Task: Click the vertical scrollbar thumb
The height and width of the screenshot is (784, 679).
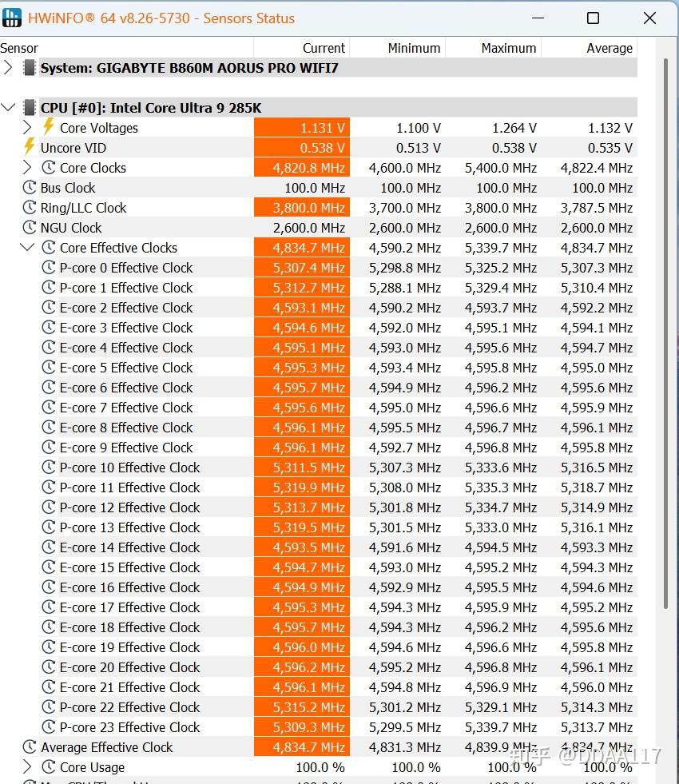Action: (665, 333)
